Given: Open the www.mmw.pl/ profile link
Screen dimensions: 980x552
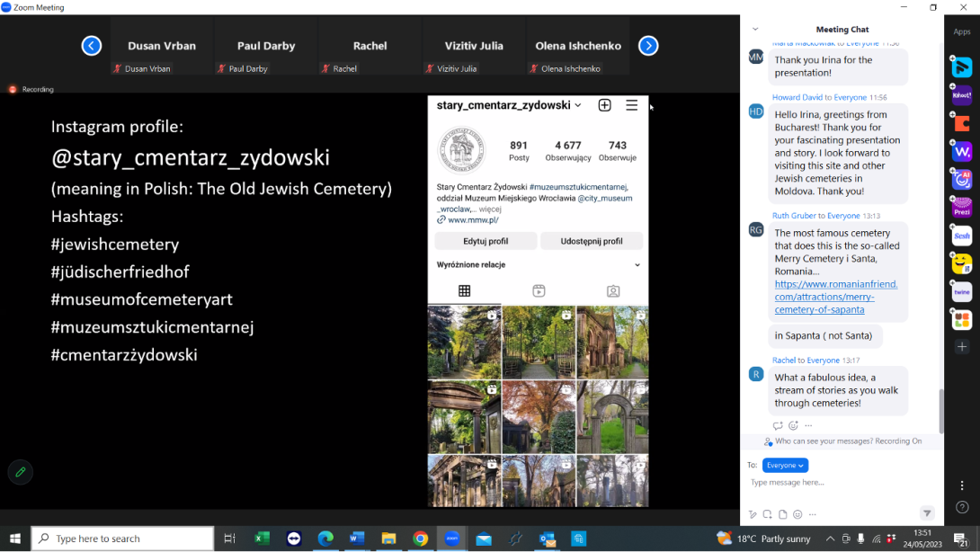Looking at the screenshot, I should [x=473, y=220].
